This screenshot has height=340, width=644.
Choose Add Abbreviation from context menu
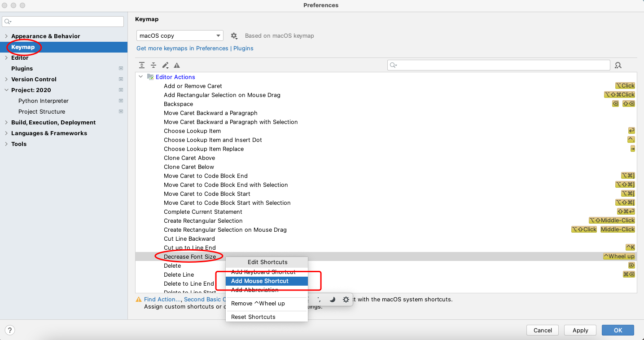coord(267,290)
